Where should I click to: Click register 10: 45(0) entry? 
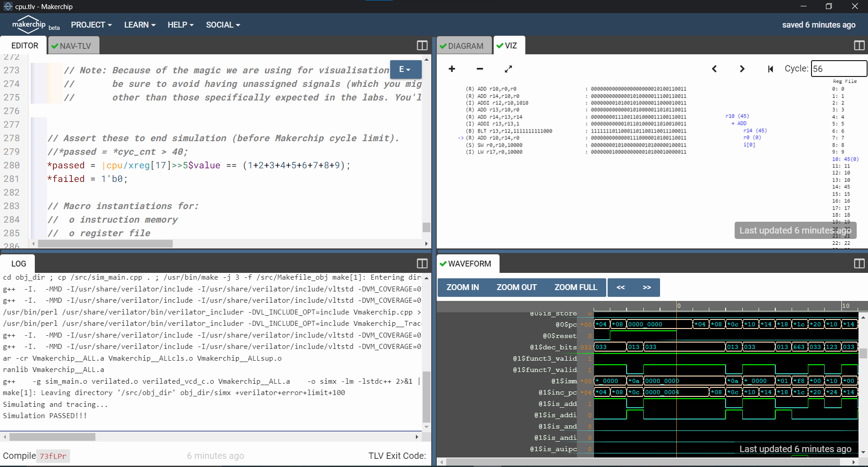(845, 159)
